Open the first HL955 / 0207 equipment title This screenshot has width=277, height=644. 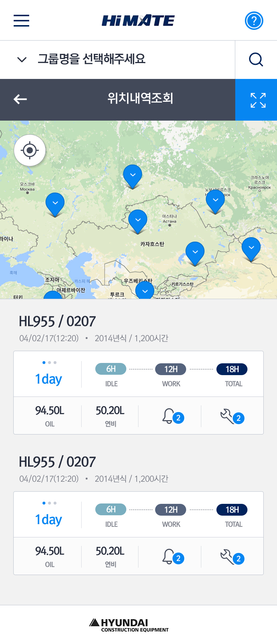pyautogui.click(x=57, y=321)
